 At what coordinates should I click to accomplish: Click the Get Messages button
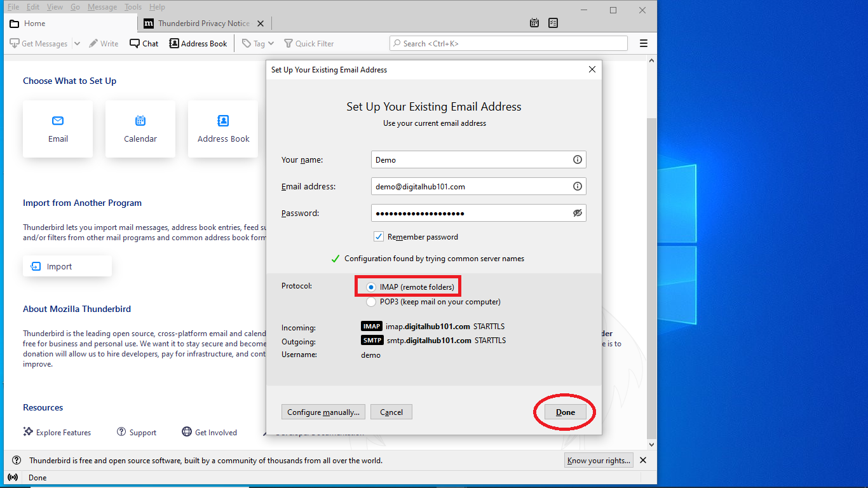[38, 43]
